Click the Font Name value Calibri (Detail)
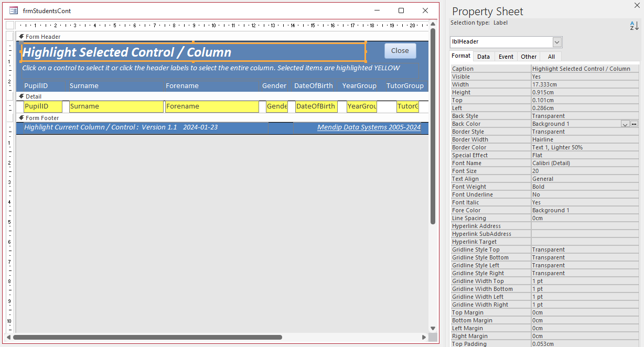The width and height of the screenshot is (644, 347). pos(585,163)
